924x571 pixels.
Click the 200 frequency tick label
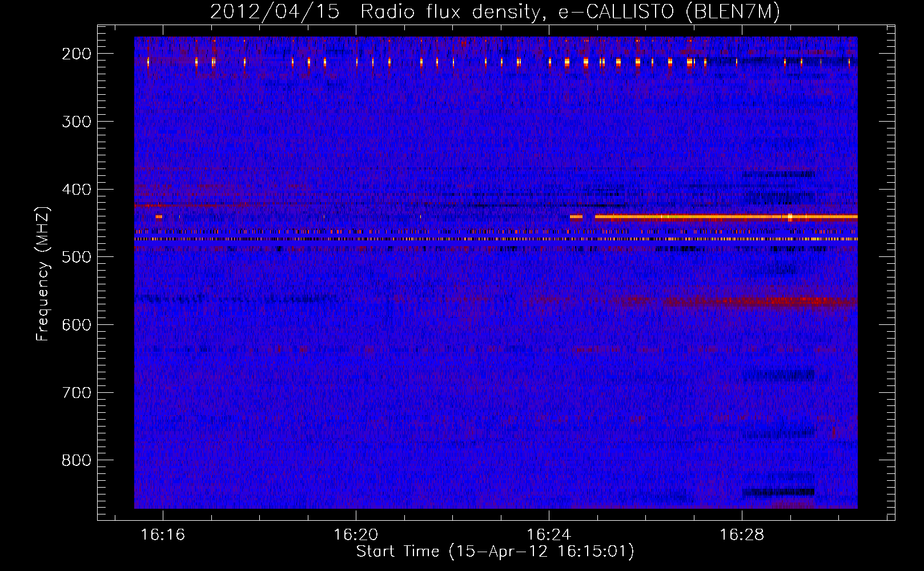(x=77, y=54)
